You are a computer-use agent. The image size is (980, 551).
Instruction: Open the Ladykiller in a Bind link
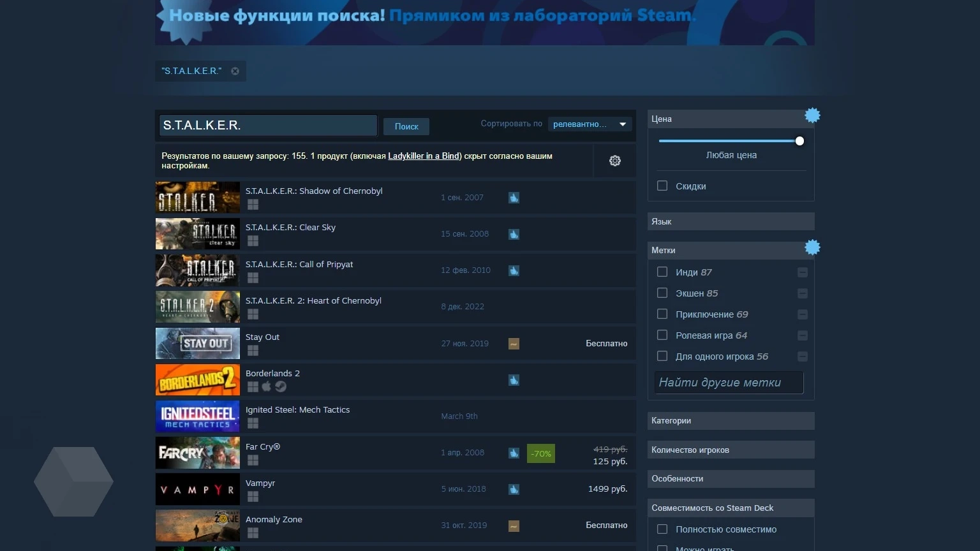point(424,156)
